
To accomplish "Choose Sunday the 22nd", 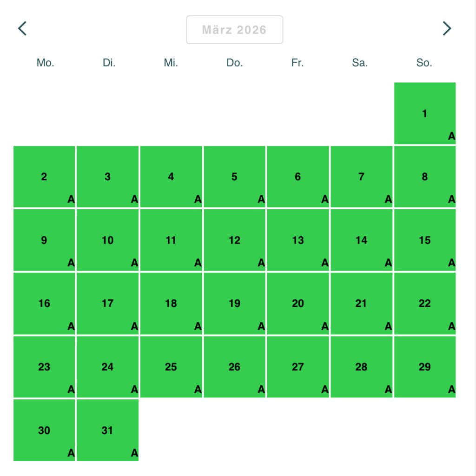I will click(424, 304).
